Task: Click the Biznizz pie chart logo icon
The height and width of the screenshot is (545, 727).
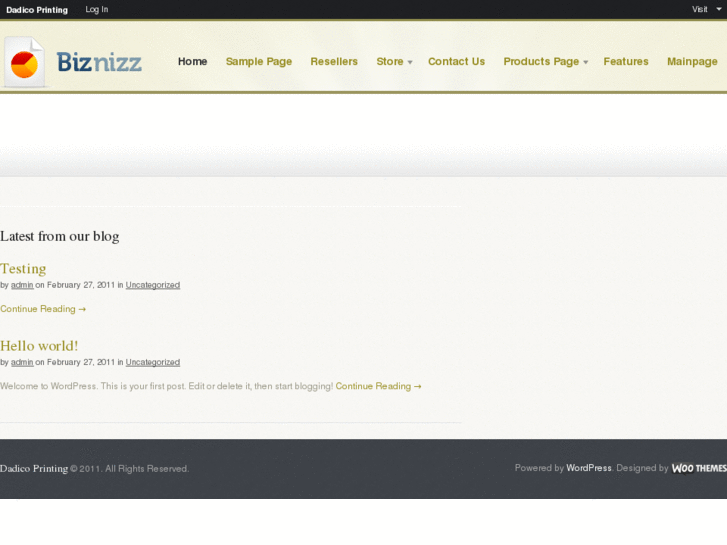Action: pyautogui.click(x=24, y=62)
